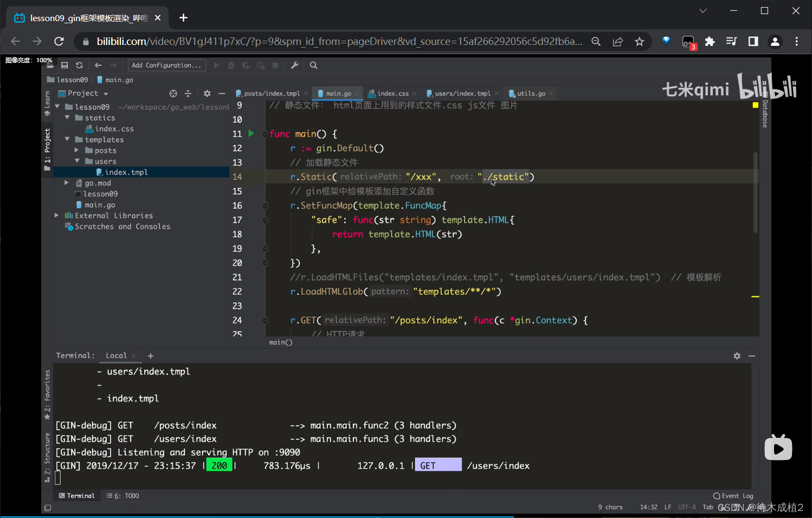
Task: Bookmark this page with the star icon
Action: click(x=640, y=42)
